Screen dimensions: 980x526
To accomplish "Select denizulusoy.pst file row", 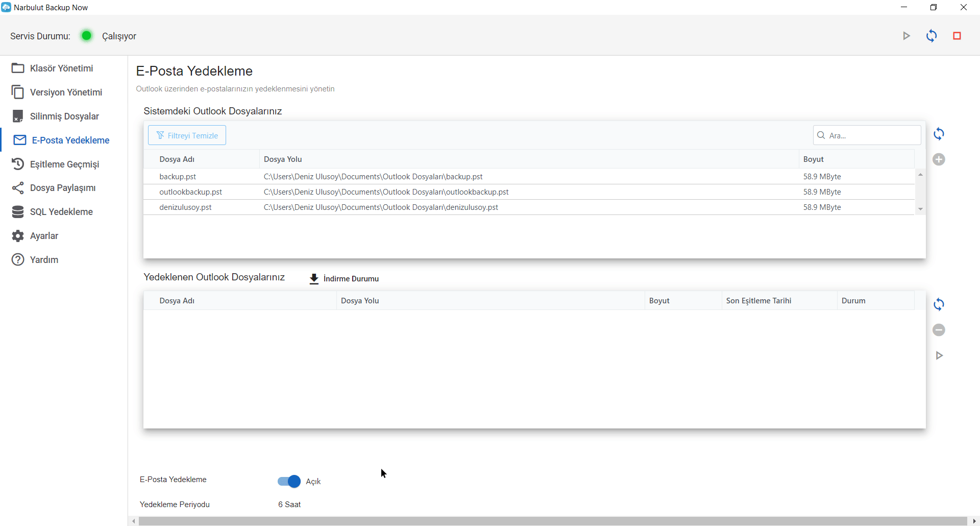I will pos(529,207).
